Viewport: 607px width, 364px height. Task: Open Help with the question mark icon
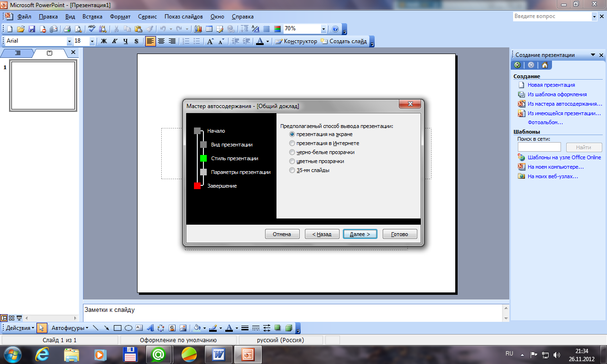pos(335,29)
